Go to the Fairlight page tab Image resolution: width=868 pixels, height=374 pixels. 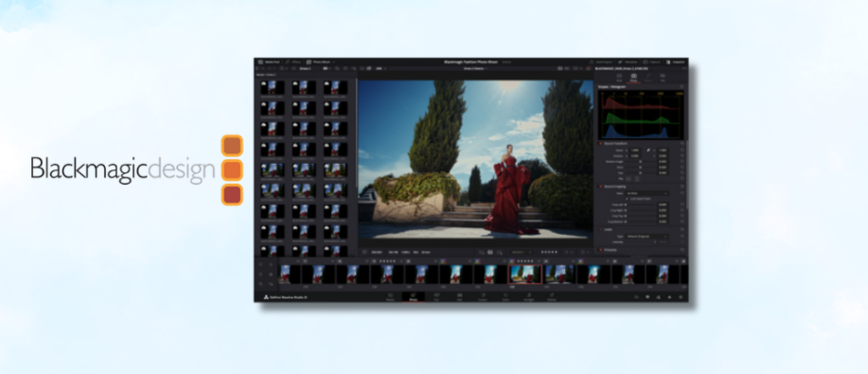[529, 296]
